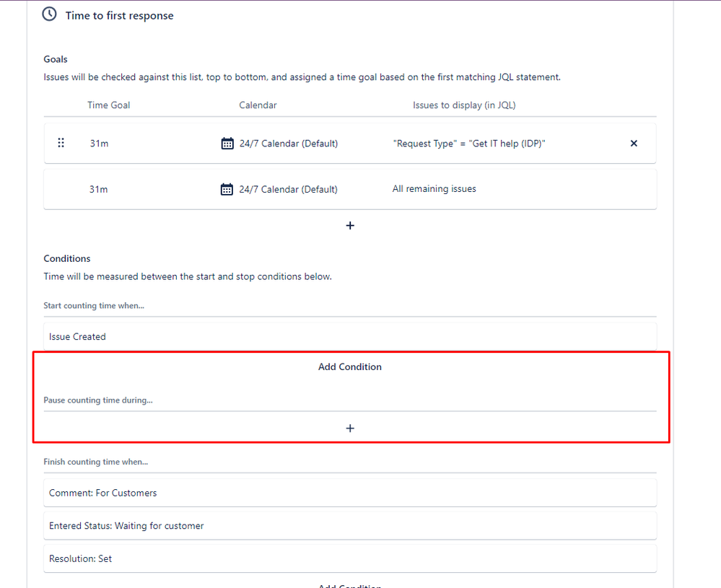
Task: Click the Finish counting time when... label
Action: 96,462
